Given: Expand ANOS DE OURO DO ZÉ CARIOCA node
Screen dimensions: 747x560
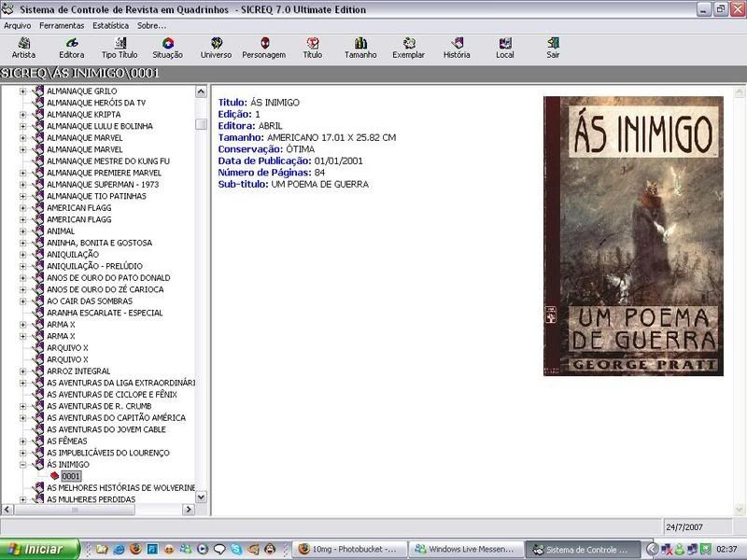Looking at the screenshot, I should click(22, 289).
